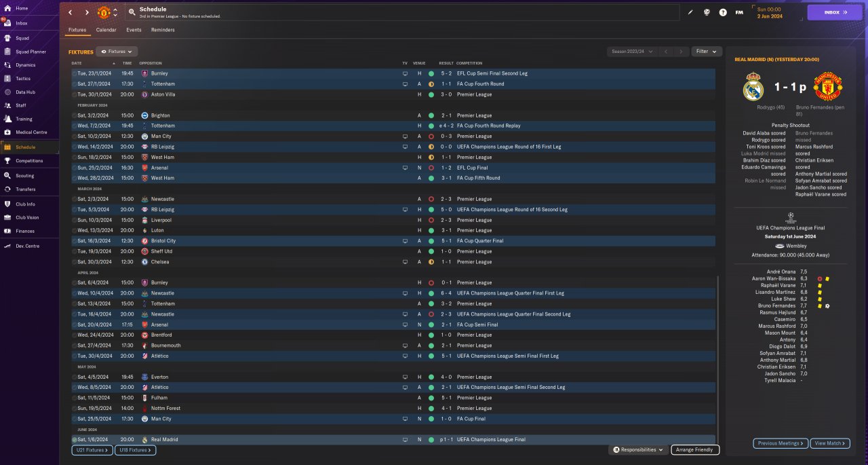Image resolution: width=868 pixels, height=465 pixels.
Task: Click the Arrange Friendly button
Action: click(x=695, y=449)
